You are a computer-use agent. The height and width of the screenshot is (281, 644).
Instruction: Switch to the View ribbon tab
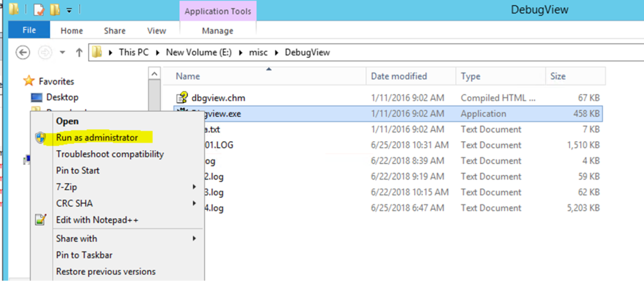(157, 31)
